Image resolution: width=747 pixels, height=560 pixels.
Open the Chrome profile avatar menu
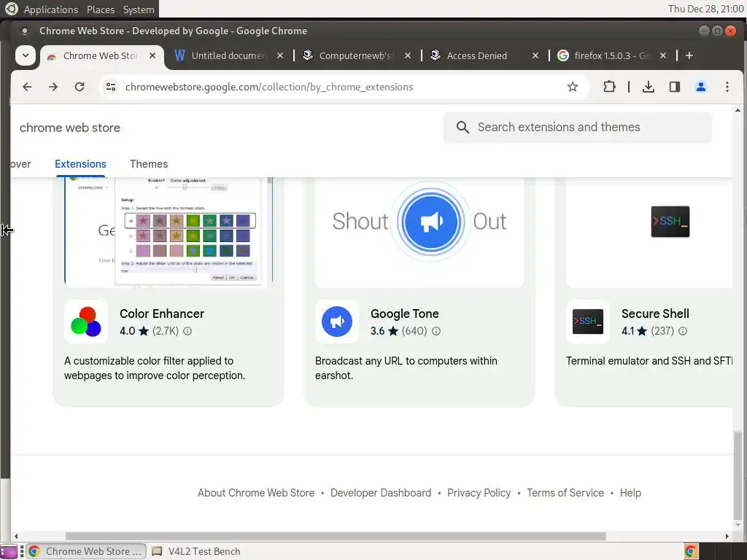pos(700,87)
